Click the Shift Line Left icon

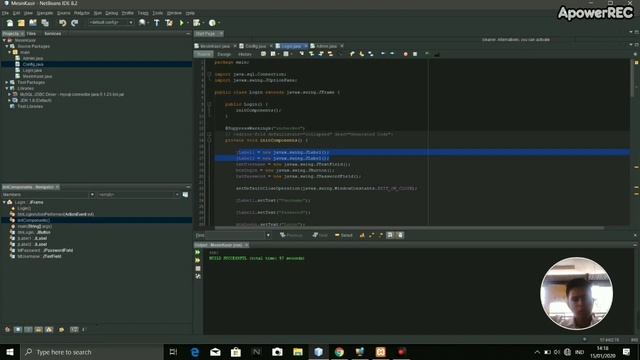coord(383,54)
